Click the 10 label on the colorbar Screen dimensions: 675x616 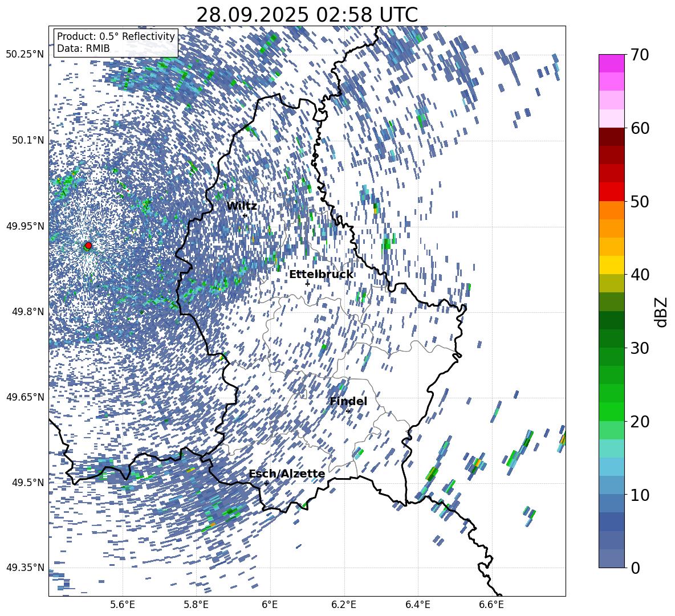tap(640, 495)
